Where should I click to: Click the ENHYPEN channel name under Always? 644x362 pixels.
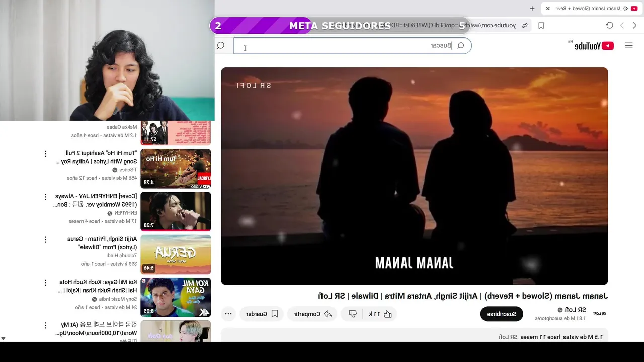coord(125,213)
